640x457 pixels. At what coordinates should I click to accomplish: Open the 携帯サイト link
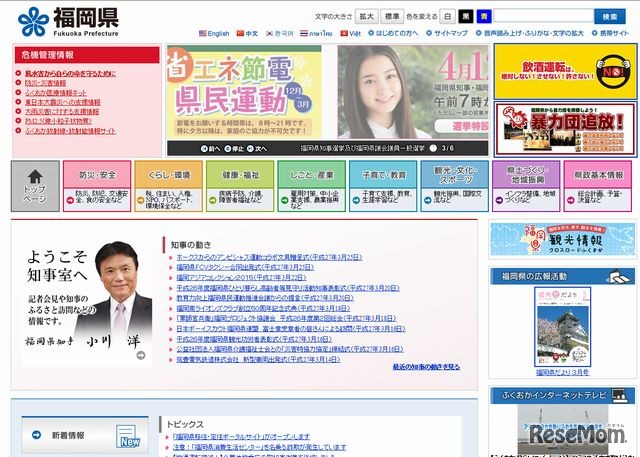[610, 33]
